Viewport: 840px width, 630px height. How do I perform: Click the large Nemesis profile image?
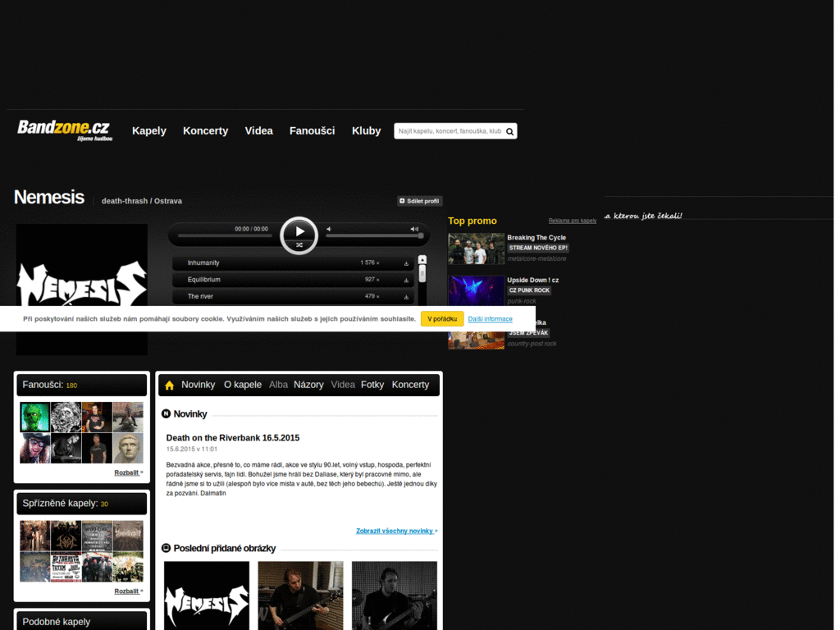82,290
